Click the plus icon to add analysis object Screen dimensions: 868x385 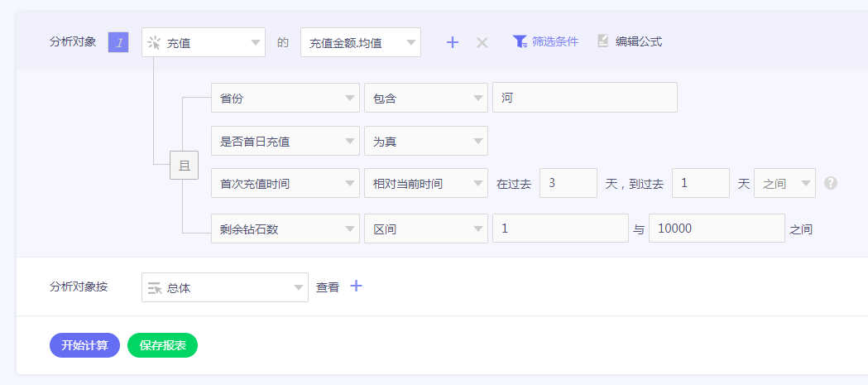[x=453, y=42]
